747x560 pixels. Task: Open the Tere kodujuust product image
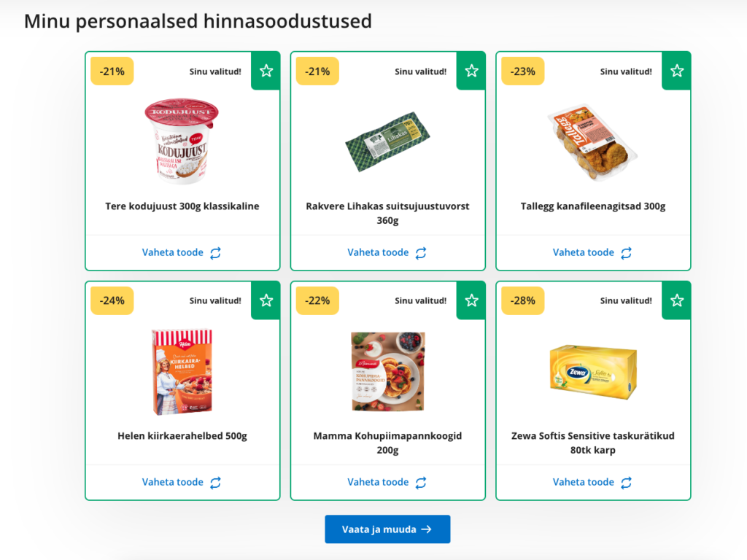[x=182, y=141]
